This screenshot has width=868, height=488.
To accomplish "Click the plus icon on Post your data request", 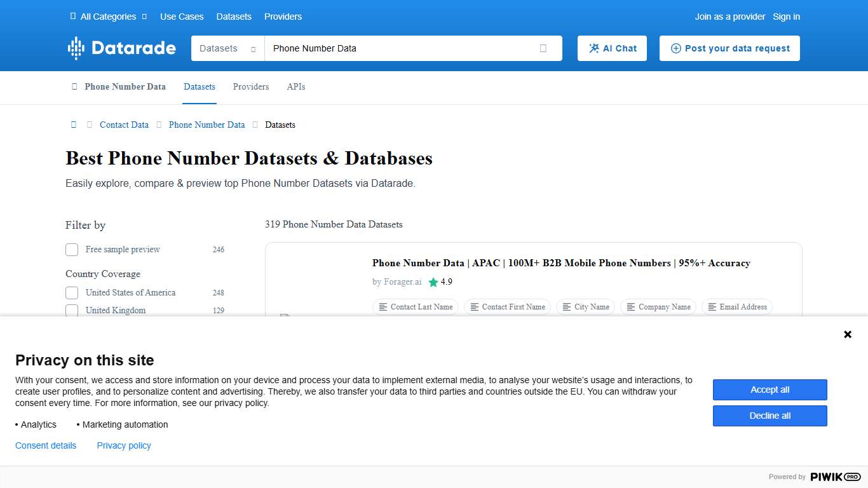I will pyautogui.click(x=676, y=48).
